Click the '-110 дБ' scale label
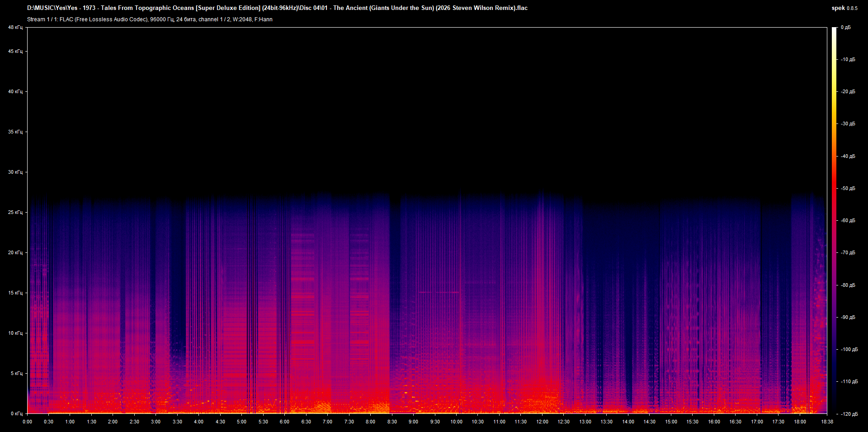Screen dimensions: 868x432 click(849, 382)
